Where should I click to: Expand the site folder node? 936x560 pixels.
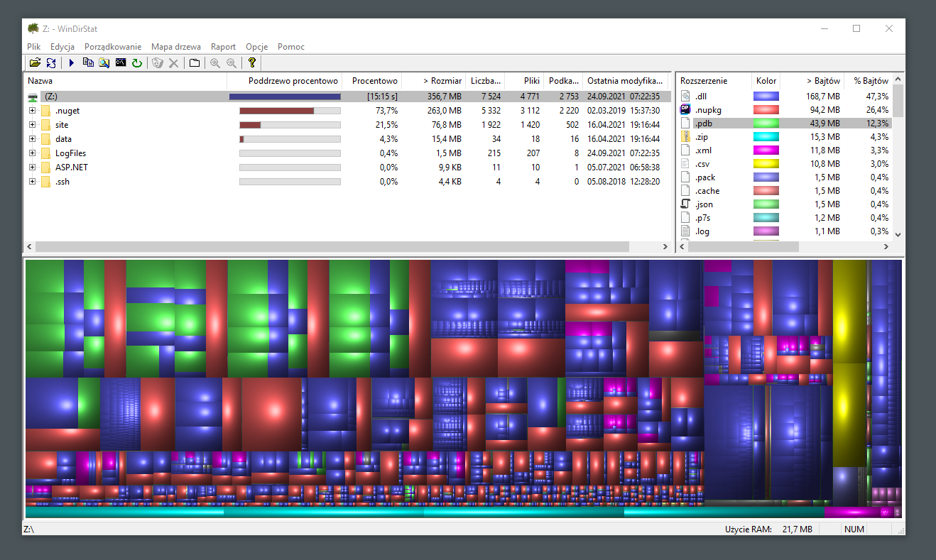pyautogui.click(x=32, y=125)
